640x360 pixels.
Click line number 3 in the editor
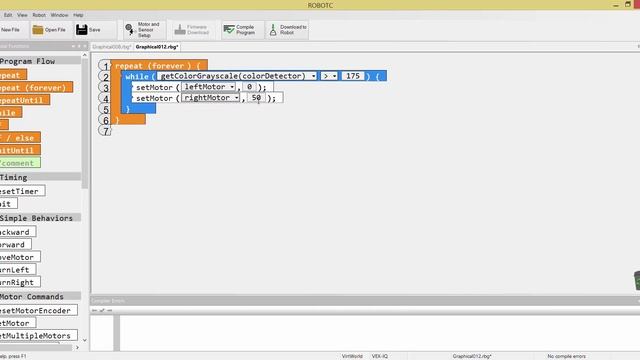coord(105,88)
